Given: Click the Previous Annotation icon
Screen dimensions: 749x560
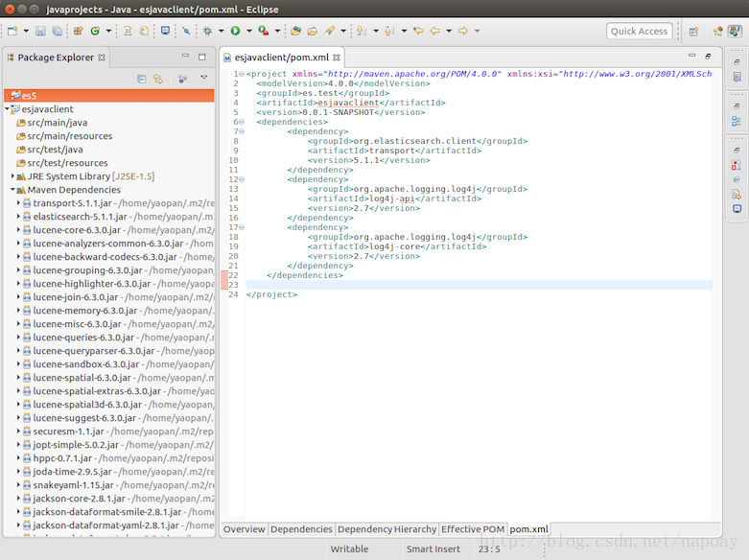Looking at the screenshot, I should pyautogui.click(x=389, y=31).
